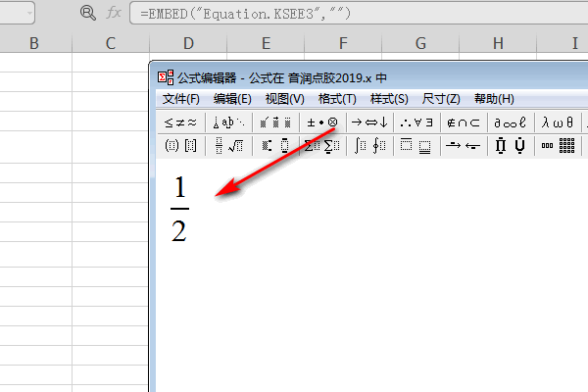Screen dimensions: 588x392
Task: Open the 文件(F) menu
Action: coord(180,99)
